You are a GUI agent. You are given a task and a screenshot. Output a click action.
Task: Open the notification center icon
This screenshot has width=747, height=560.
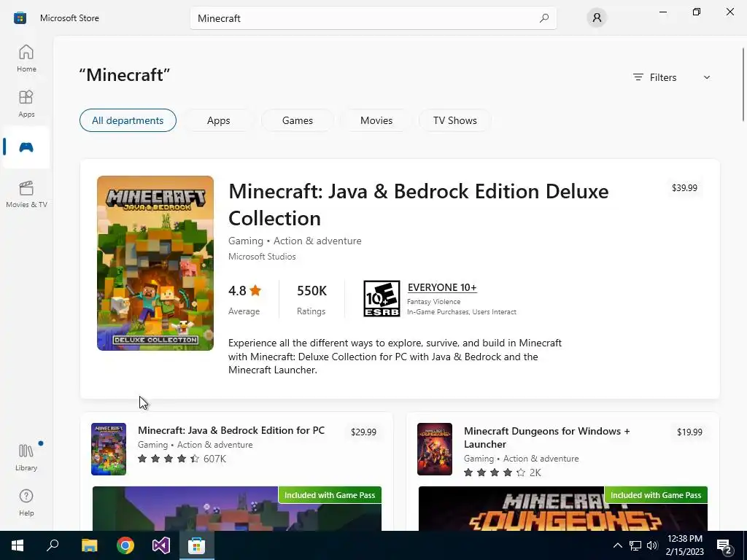tap(725, 546)
